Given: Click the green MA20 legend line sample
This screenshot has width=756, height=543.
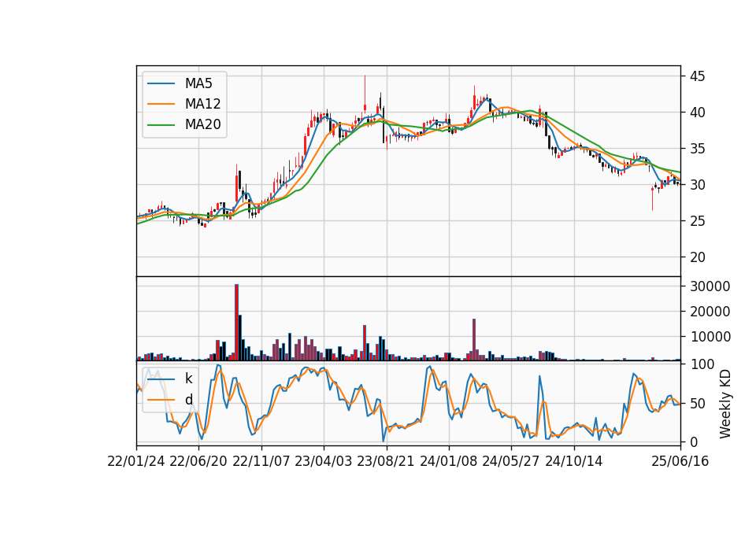Looking at the screenshot, I should tap(161, 124).
